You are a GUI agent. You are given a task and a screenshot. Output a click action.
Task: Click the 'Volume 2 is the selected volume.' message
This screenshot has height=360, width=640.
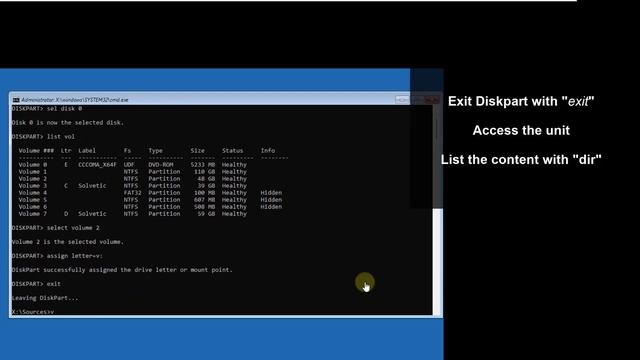(x=67, y=242)
